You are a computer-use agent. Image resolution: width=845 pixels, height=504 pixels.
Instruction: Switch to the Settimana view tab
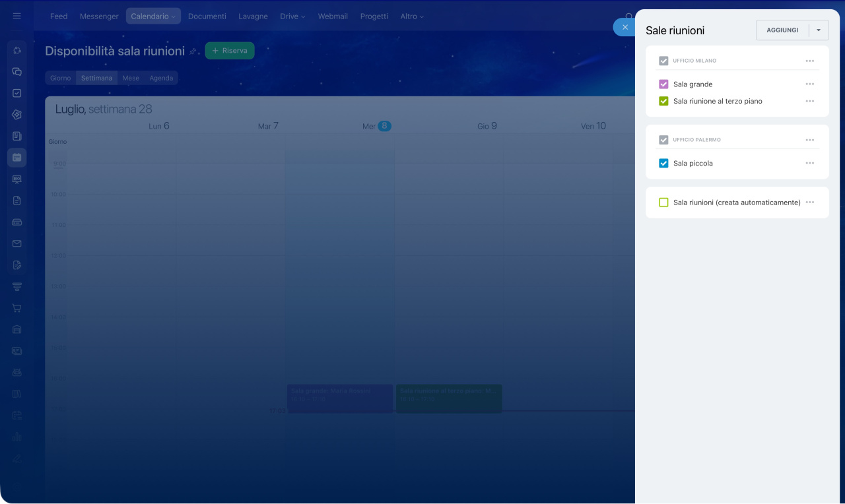97,78
